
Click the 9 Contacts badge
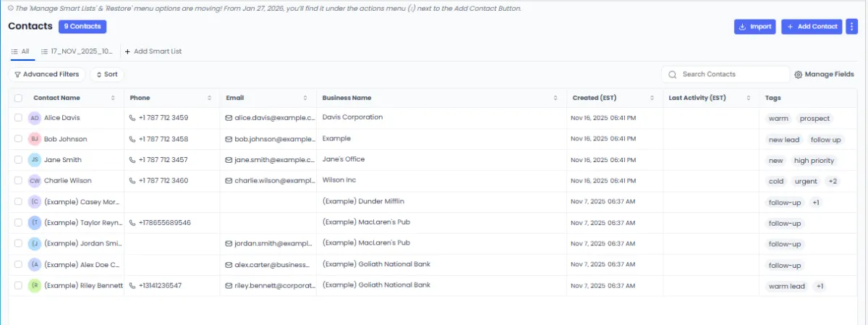82,26
